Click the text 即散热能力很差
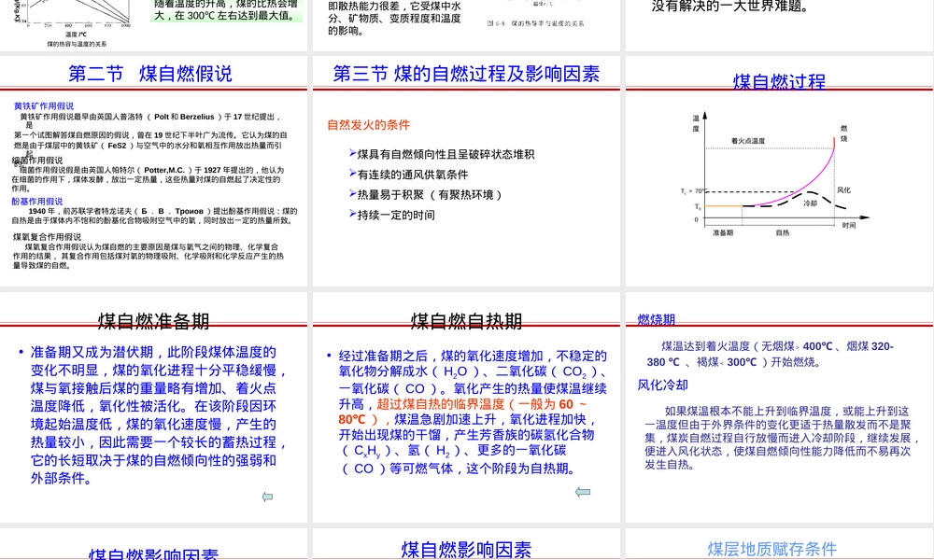The width and height of the screenshot is (934, 560). [x=364, y=6]
